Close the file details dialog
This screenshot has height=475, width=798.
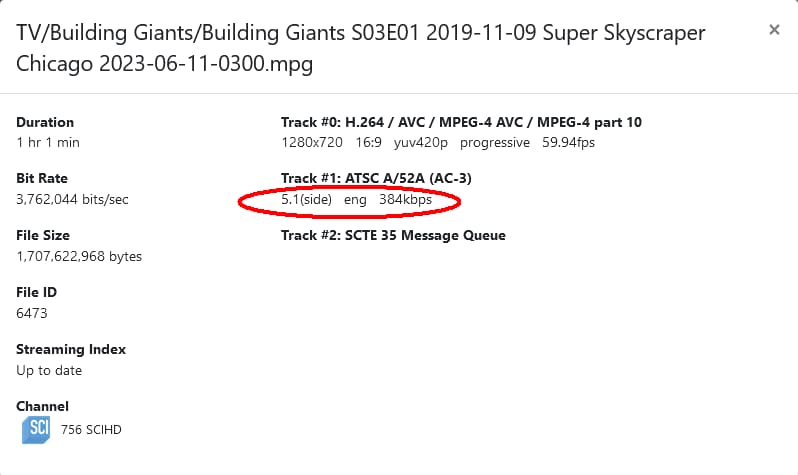click(x=774, y=30)
